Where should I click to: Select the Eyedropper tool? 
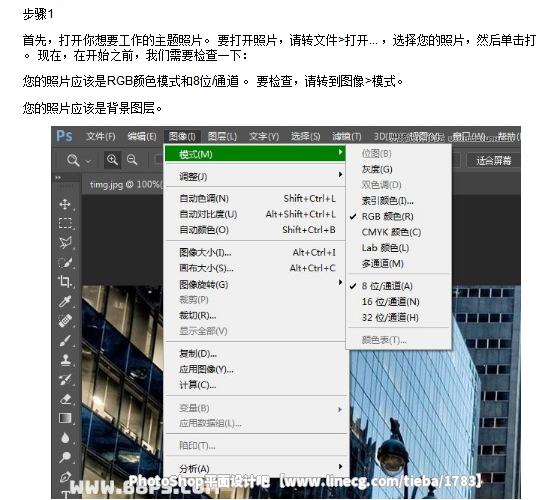[x=65, y=301]
